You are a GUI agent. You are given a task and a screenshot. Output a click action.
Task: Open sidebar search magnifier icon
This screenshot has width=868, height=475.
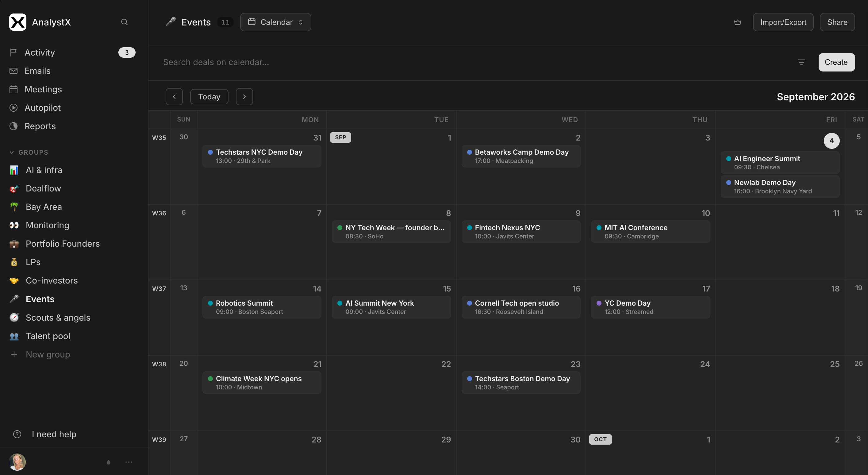pos(124,22)
